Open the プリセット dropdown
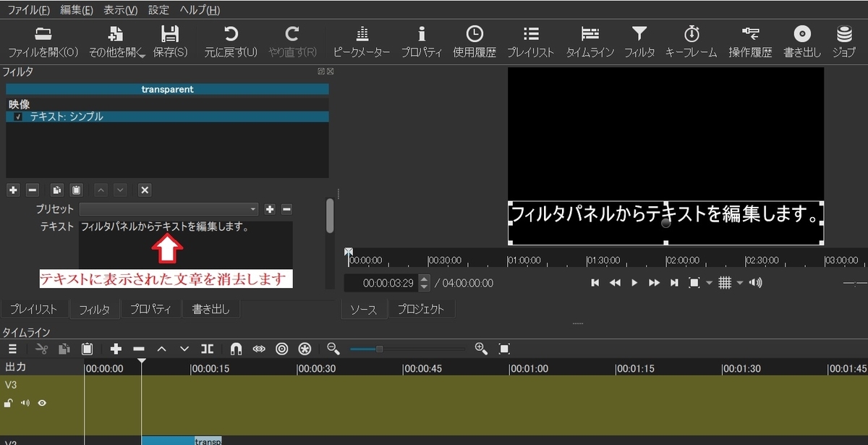 click(x=169, y=209)
